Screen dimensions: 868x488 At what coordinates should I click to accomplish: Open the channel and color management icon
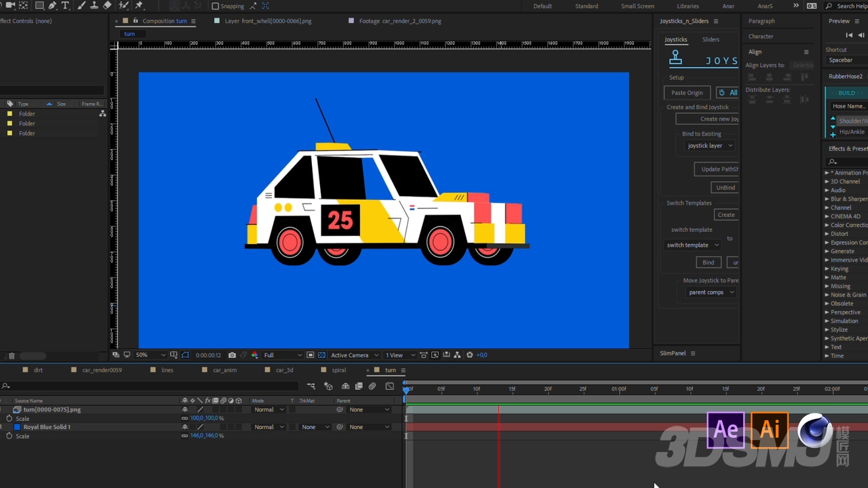[x=255, y=355]
